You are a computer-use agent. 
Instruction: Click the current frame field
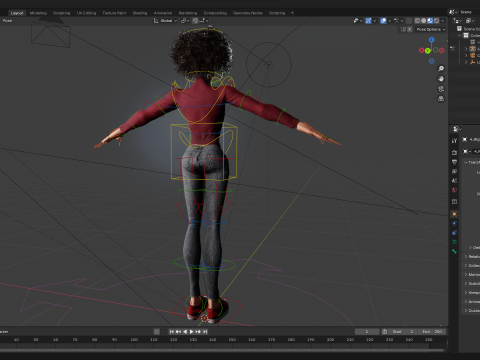pos(367,332)
